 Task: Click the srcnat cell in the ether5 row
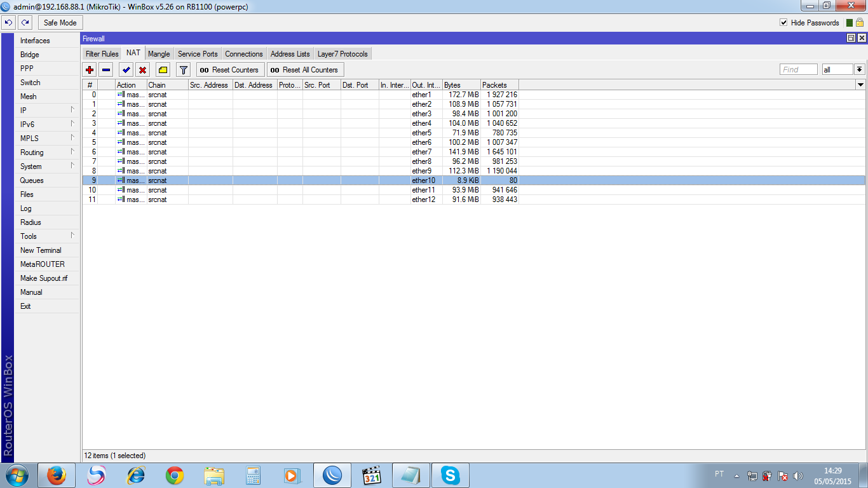pyautogui.click(x=168, y=133)
